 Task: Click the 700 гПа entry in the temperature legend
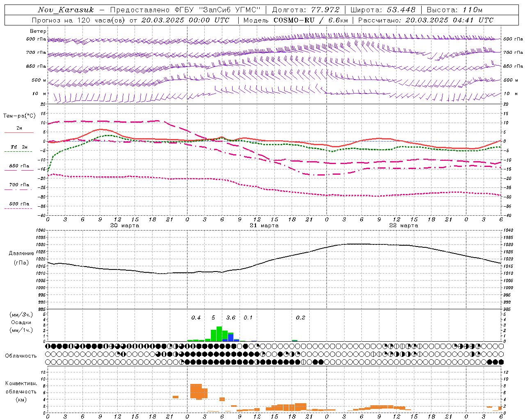19,185
